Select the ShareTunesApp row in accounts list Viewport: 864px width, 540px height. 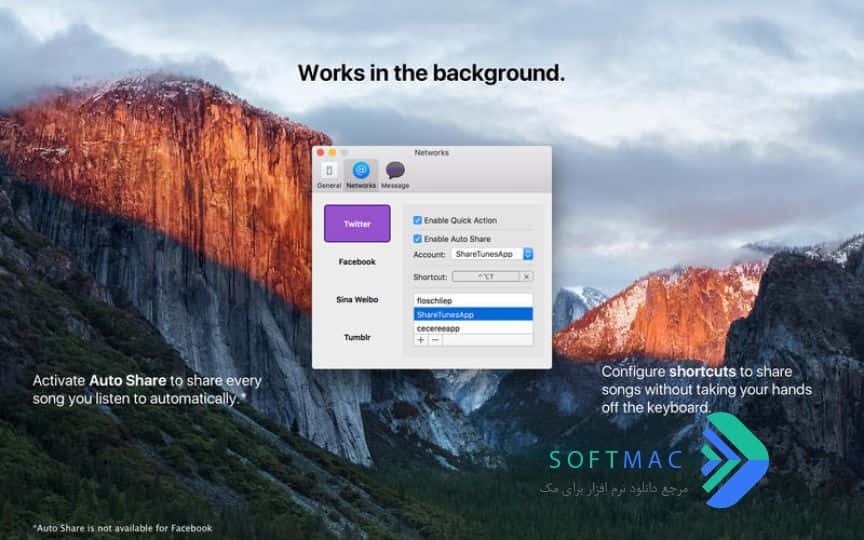tap(473, 315)
